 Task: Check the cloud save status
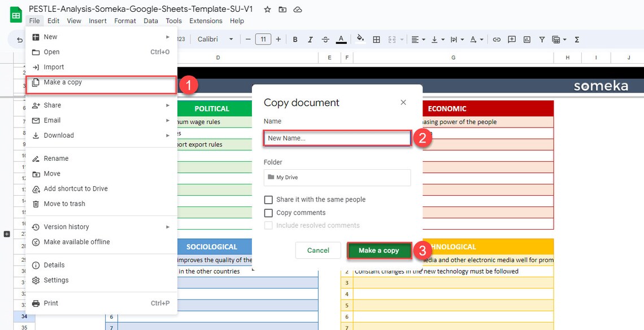[x=297, y=10]
